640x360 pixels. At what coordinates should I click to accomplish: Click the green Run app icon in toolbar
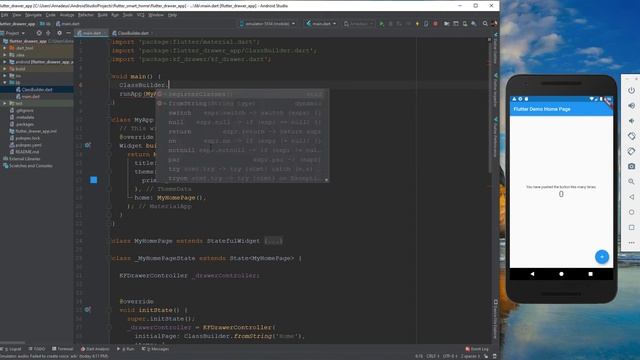pyautogui.click(x=381, y=24)
